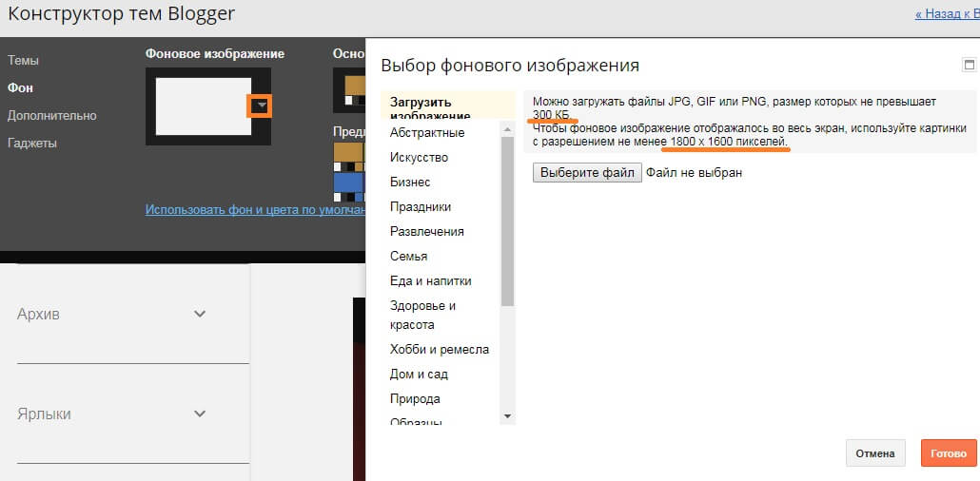Click the Выберите файл button
This screenshot has width=980, height=481.
(x=587, y=172)
